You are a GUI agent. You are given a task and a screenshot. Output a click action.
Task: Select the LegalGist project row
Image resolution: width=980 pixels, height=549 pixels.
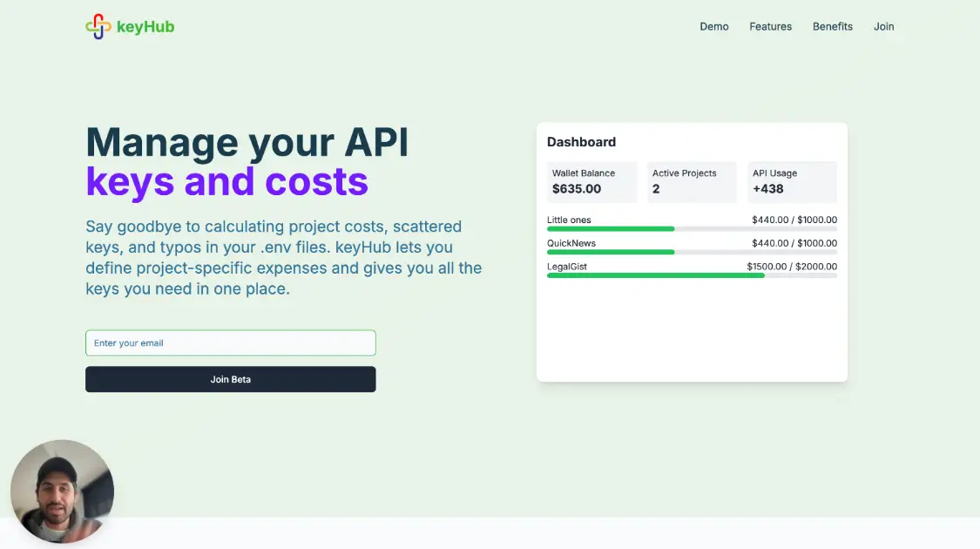point(692,270)
